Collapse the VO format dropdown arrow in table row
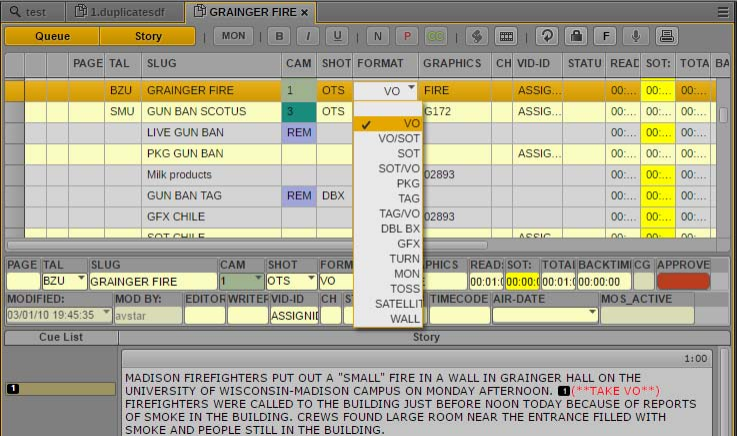737x436 pixels. pos(411,87)
